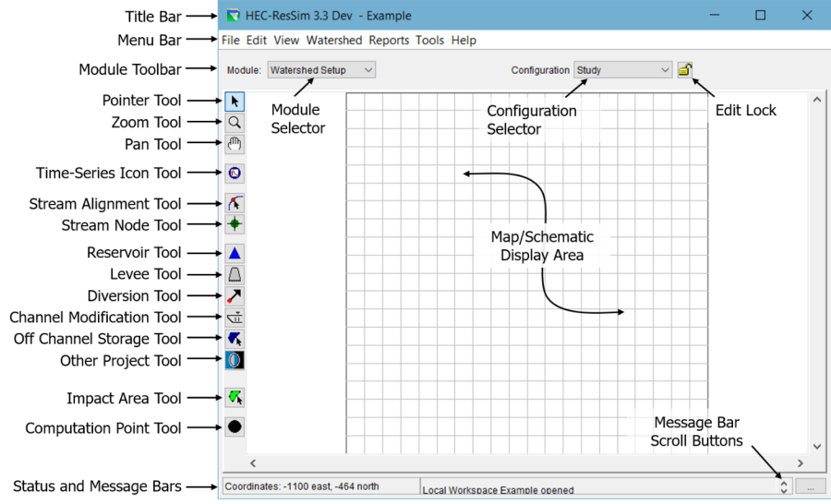831x504 pixels.
Task: Click the horizontal scrollbar left arrow
Action: [x=253, y=463]
